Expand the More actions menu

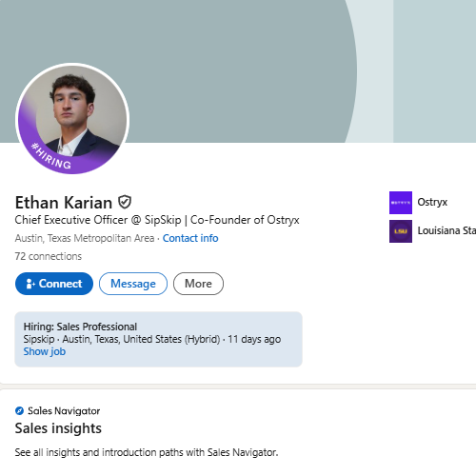pos(198,284)
